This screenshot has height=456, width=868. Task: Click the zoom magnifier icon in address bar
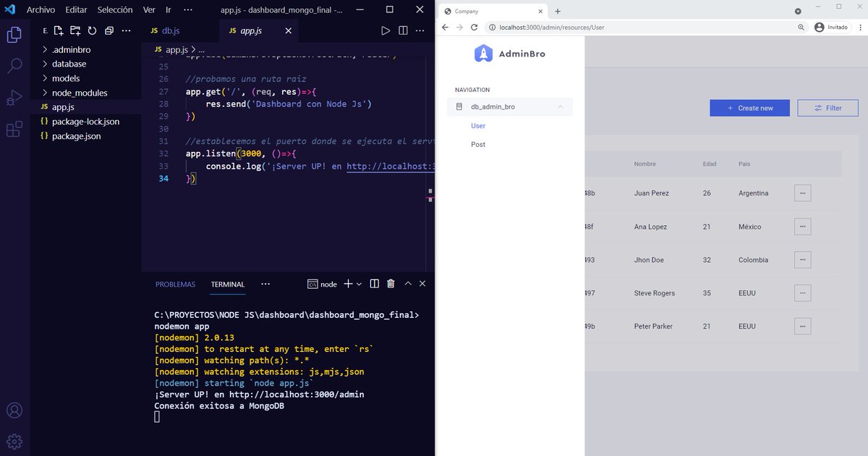point(801,27)
